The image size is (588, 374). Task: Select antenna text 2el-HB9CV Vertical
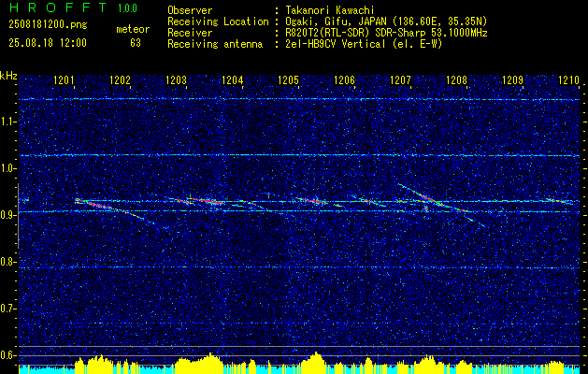coord(336,44)
